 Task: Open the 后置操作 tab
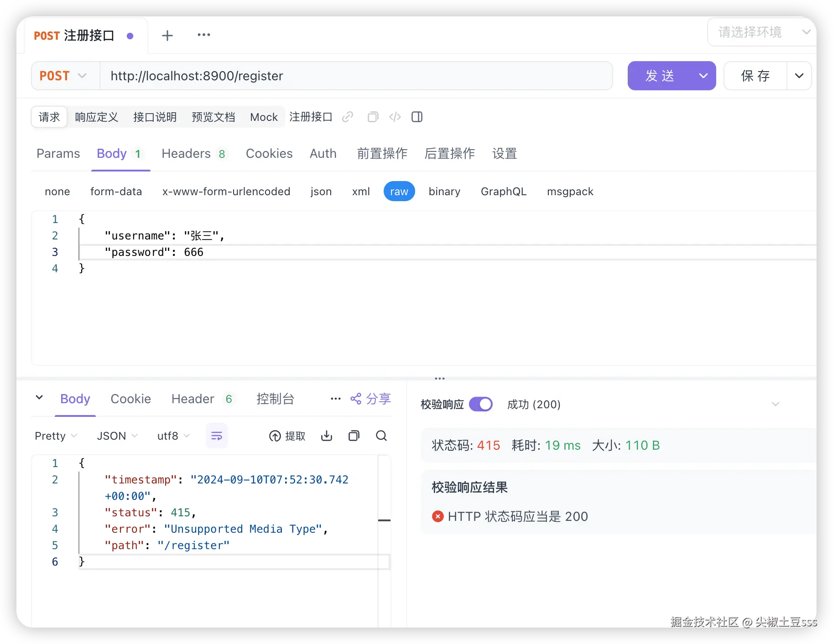tap(449, 154)
